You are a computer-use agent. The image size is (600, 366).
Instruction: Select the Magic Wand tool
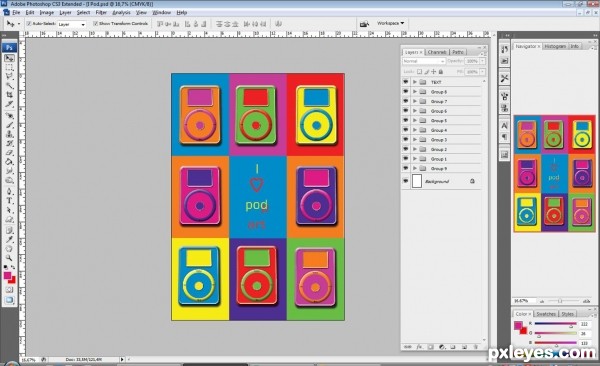click(9, 86)
